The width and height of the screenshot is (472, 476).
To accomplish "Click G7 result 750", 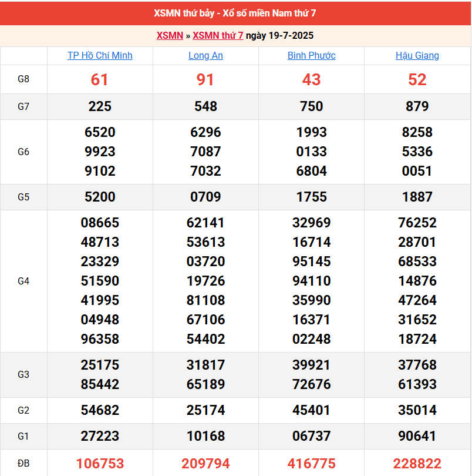I will pyautogui.click(x=312, y=106).
